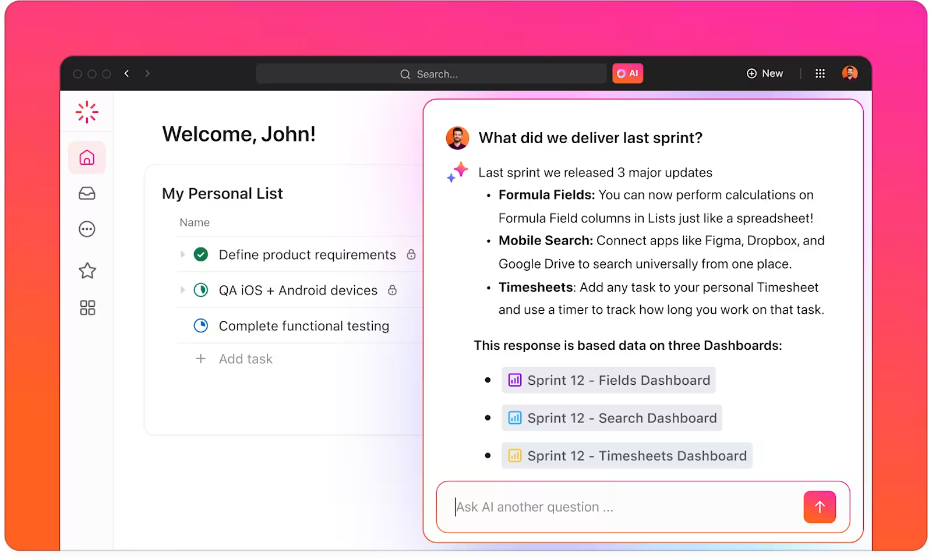
Task: Click the ClickUp logo icon
Action: [x=87, y=112]
